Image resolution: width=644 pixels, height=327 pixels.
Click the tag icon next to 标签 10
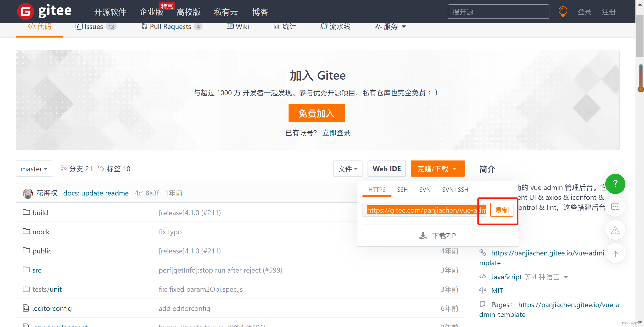click(x=101, y=168)
